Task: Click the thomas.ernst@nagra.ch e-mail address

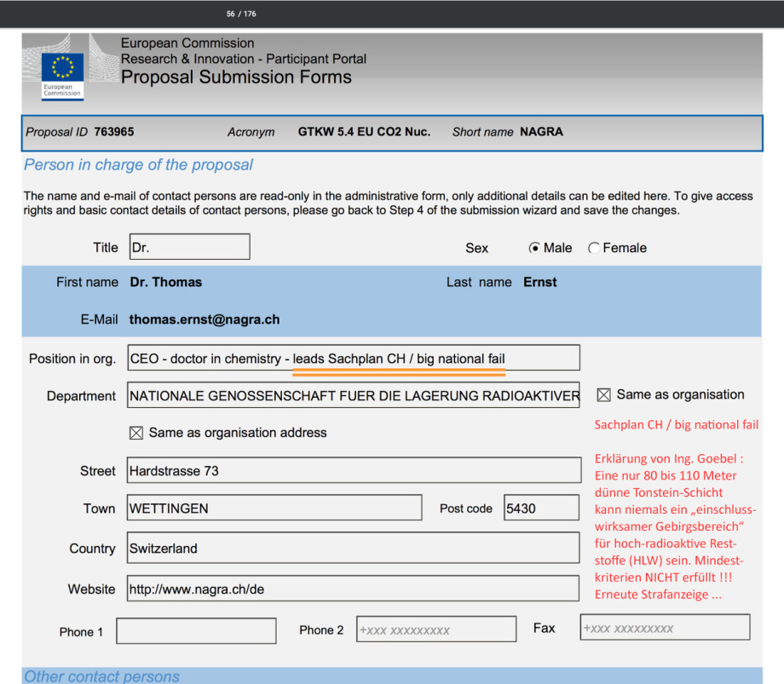Action: click(205, 319)
